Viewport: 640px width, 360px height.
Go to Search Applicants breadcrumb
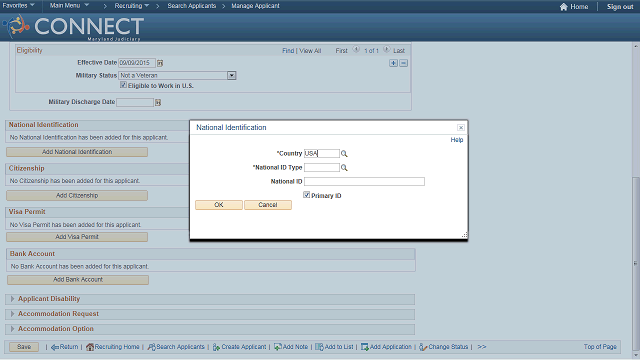[x=191, y=6]
